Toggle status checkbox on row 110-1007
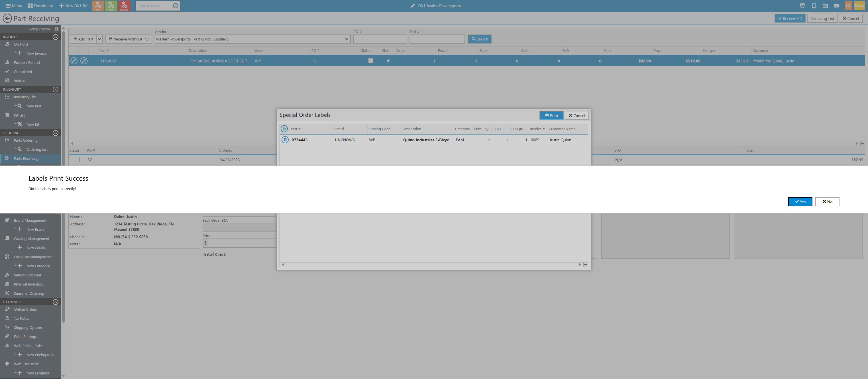 pyautogui.click(x=371, y=61)
